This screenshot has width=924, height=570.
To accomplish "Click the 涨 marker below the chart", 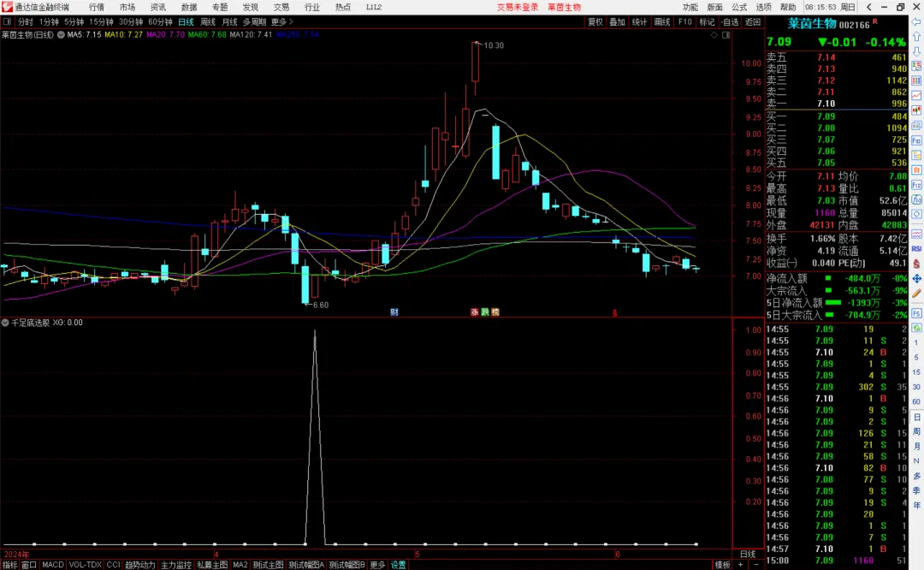I will point(474,312).
